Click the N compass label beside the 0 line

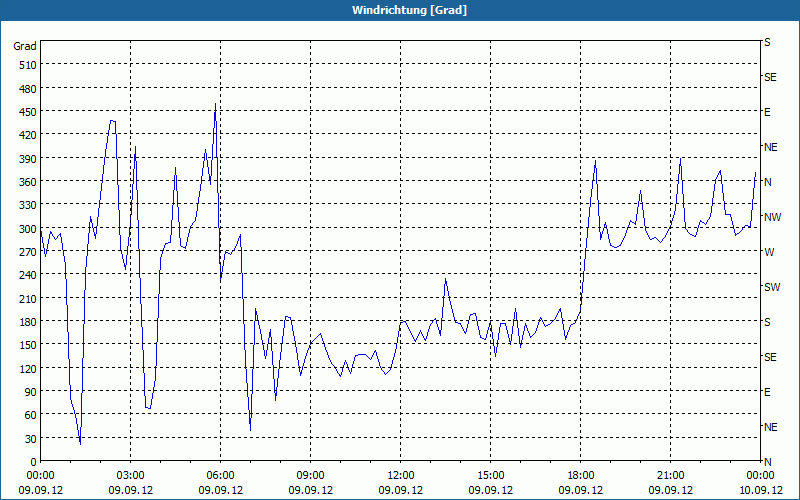click(x=767, y=462)
